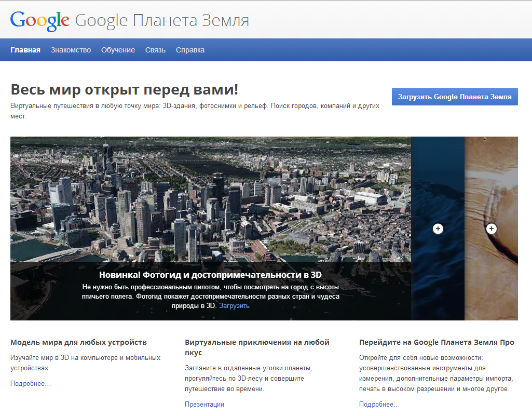Click the Google Планета Земля header title
532x416 pixels.
(x=162, y=20)
